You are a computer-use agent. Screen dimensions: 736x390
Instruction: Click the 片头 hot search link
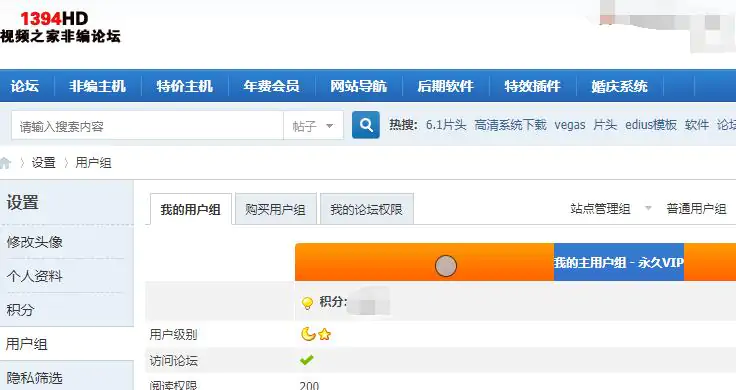605,125
